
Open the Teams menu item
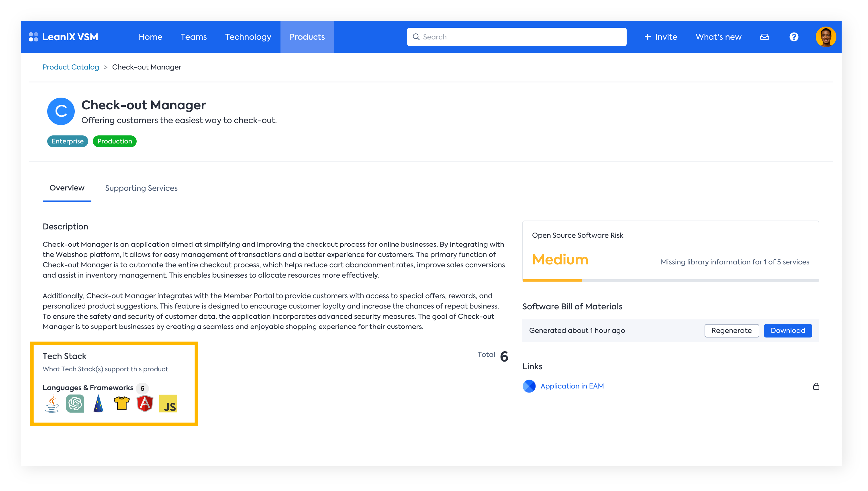tap(193, 37)
